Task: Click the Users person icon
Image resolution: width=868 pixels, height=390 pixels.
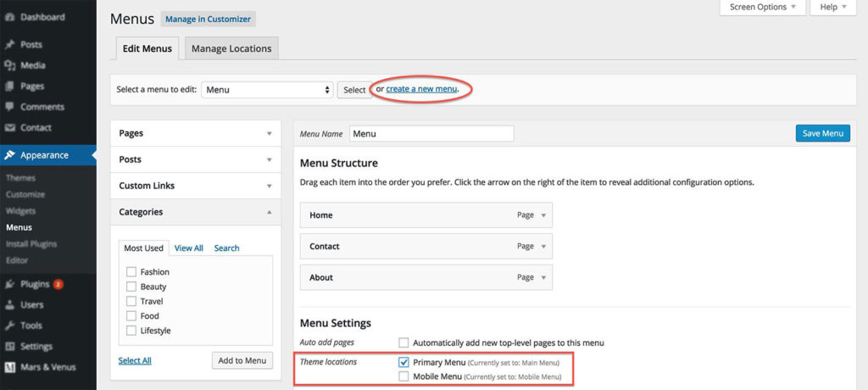Action: tap(9, 304)
